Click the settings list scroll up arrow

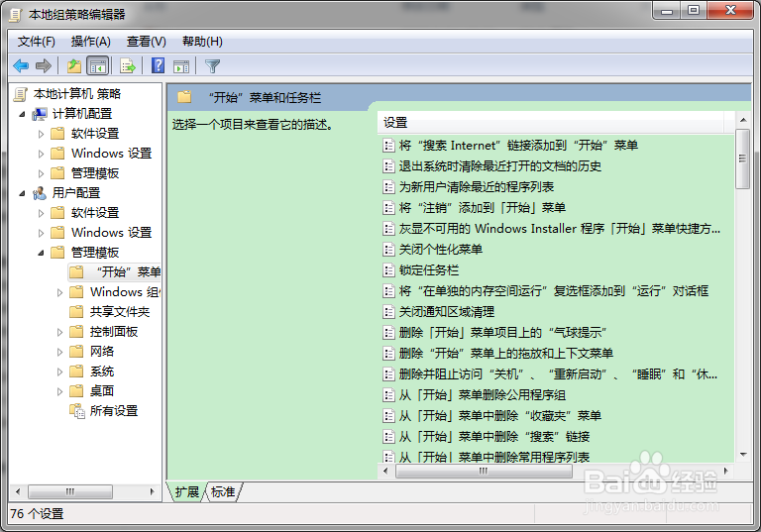point(742,120)
